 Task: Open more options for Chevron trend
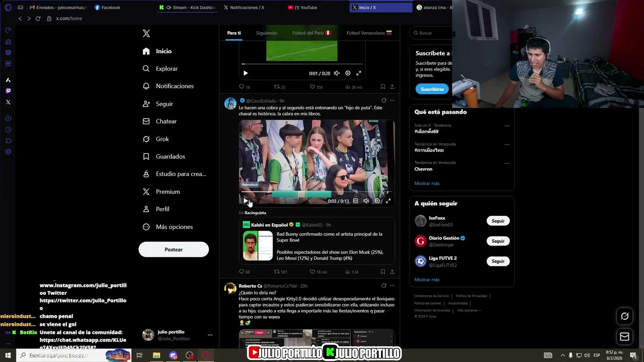[x=507, y=163]
